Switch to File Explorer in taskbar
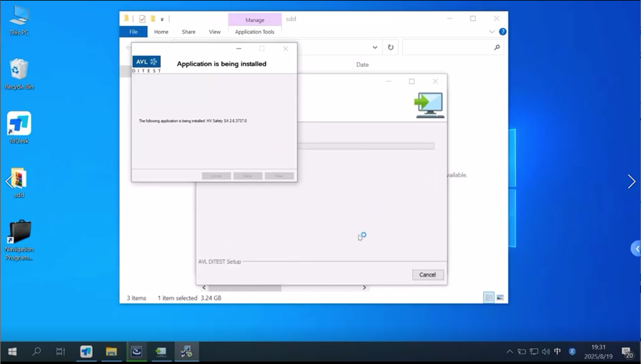This screenshot has width=641, height=364. [x=111, y=351]
